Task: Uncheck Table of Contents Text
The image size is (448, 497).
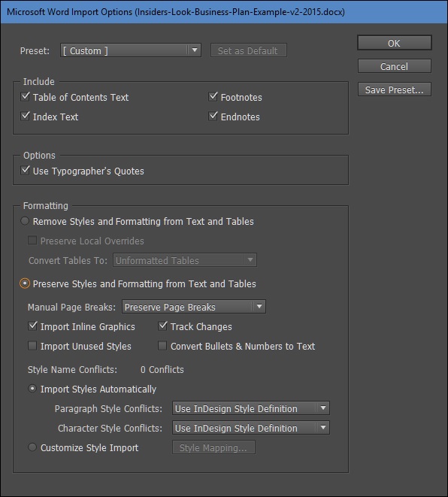Action: 25,96
